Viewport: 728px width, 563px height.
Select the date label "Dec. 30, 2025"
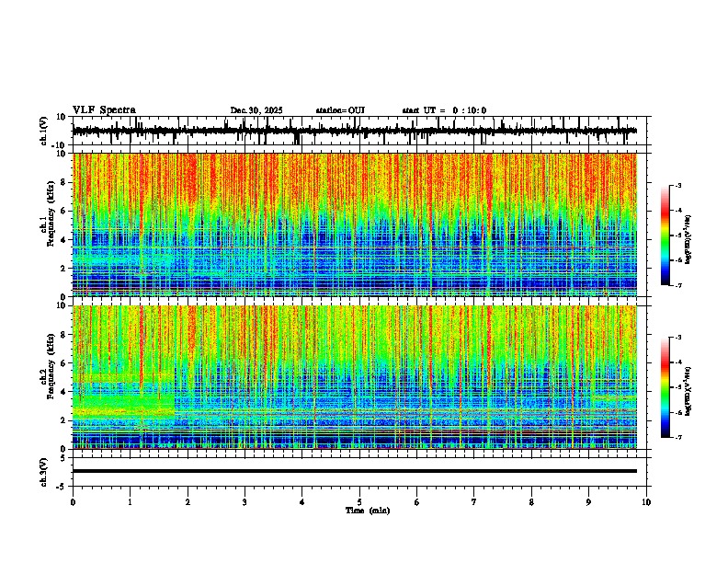click(256, 110)
